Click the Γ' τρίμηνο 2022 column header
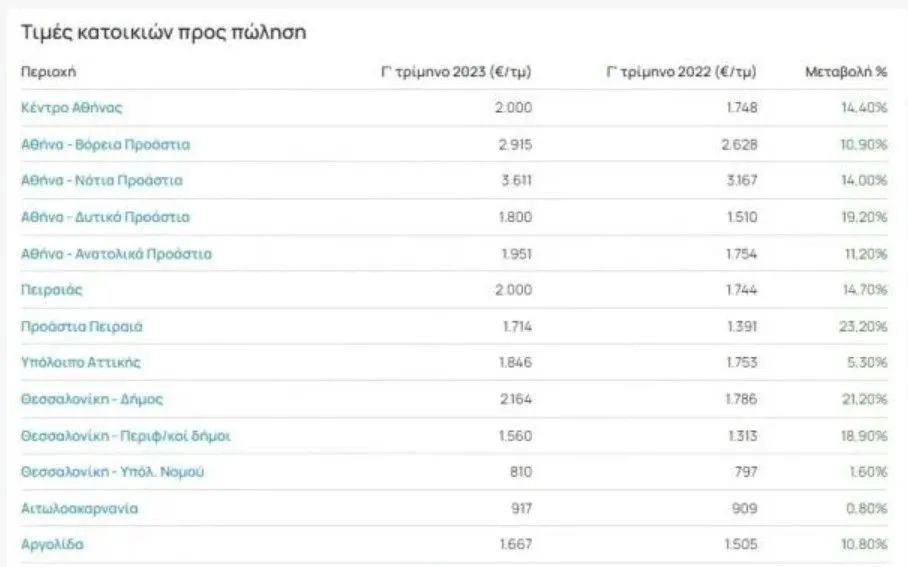Viewport: 908px width, 567px height. coord(681,72)
